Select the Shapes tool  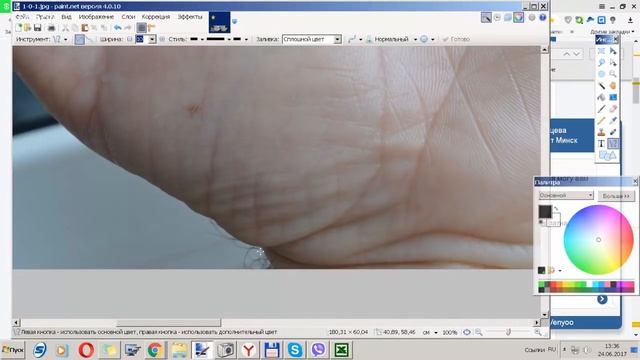tap(607, 155)
